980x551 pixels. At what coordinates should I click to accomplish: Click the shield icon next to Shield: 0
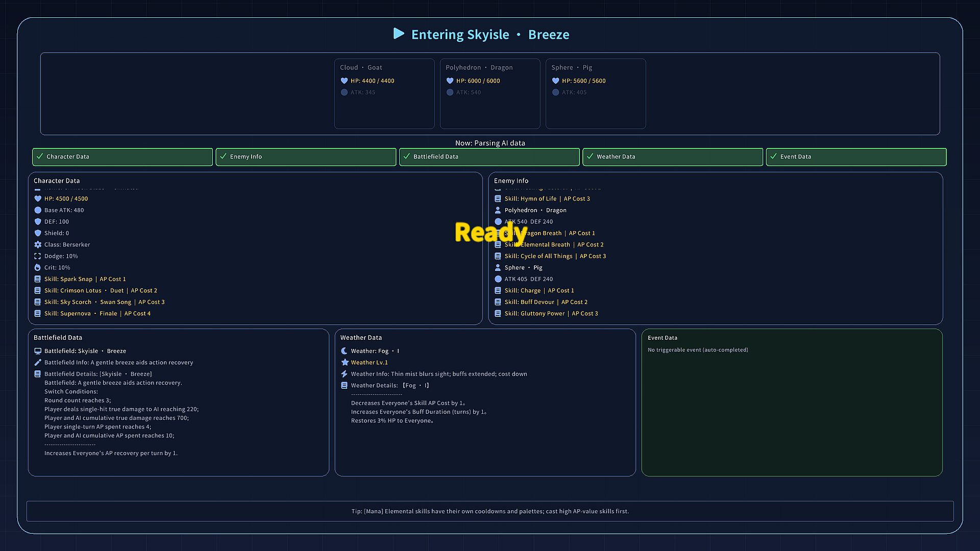point(38,233)
